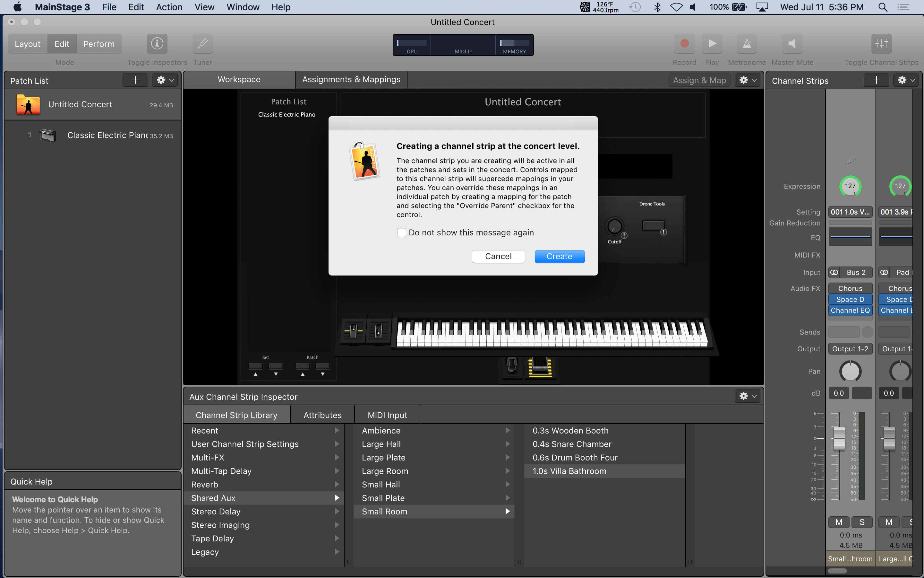Open the Attributes tab
The image size is (924, 578).
pos(322,415)
